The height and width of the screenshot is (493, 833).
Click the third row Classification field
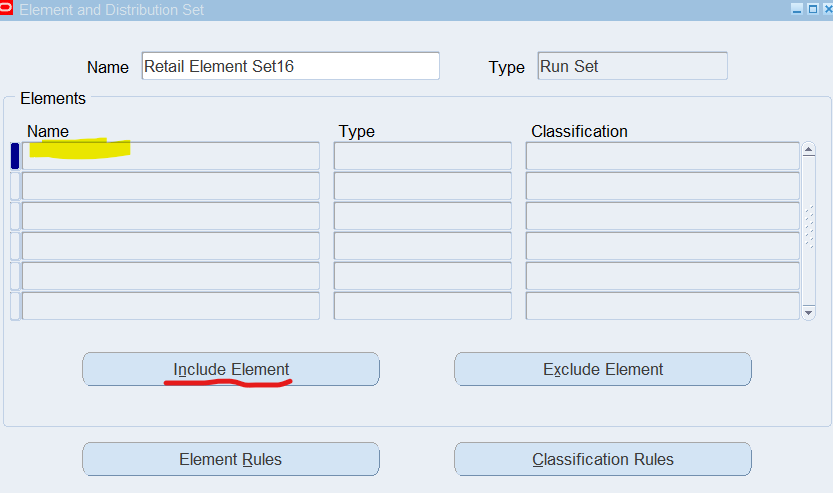pos(662,216)
